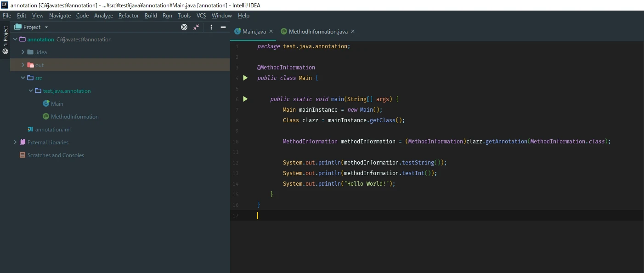Open the Refactor menu
644x273 pixels.
point(129,16)
